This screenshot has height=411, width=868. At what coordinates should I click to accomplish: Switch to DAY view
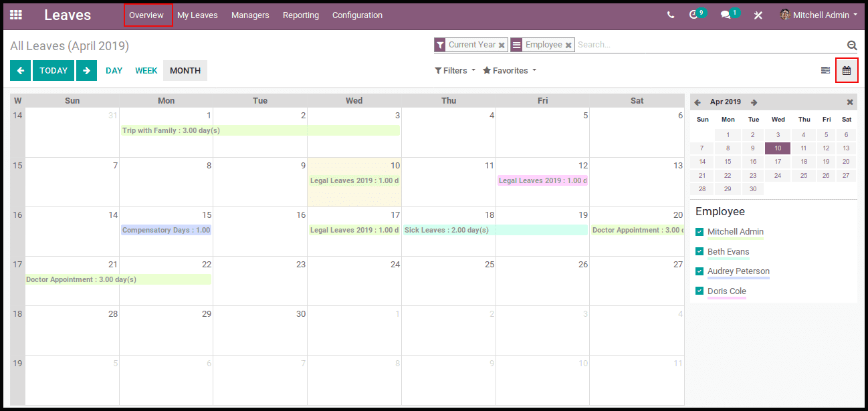114,70
